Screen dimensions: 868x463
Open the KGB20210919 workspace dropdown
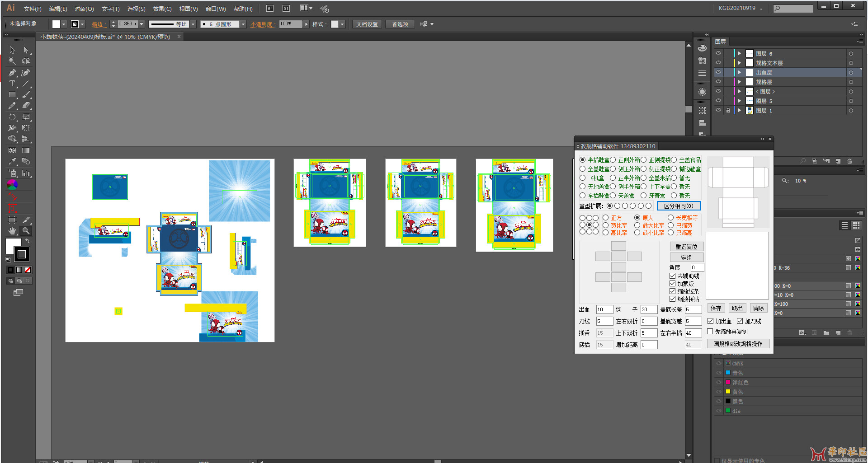(741, 8)
